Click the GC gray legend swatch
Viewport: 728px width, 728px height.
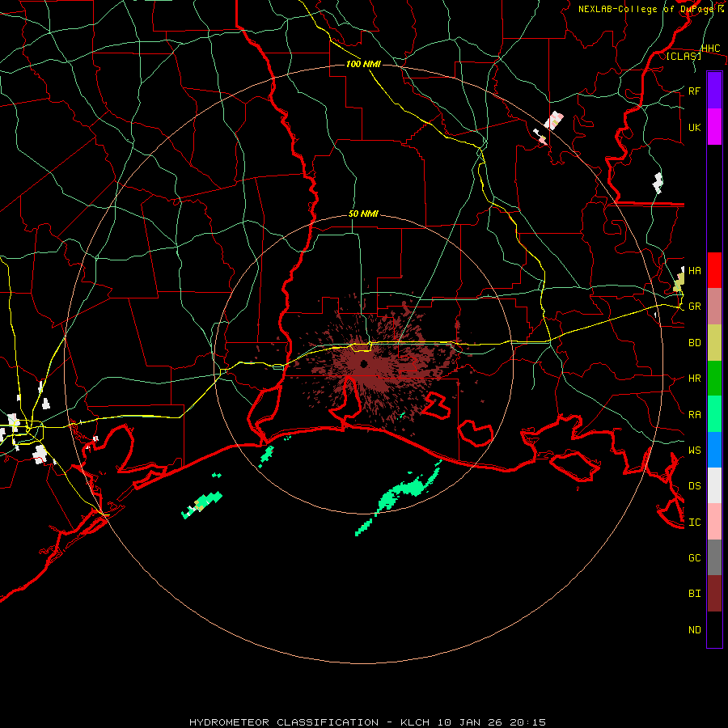pos(714,557)
